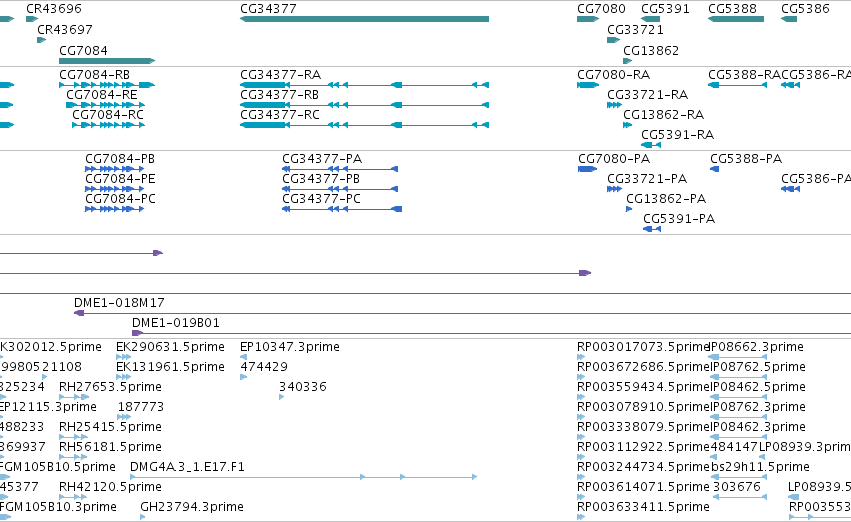Click the 474429 EST label
The height and width of the screenshot is (522, 851).
264,366
